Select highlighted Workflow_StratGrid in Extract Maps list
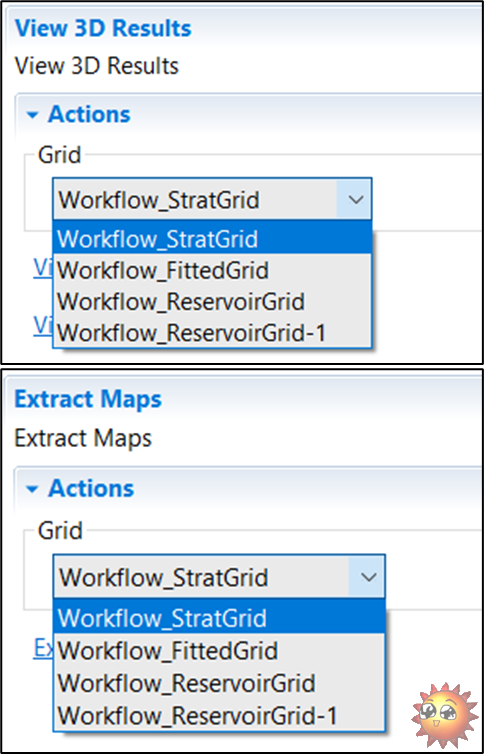The height and width of the screenshot is (754, 484). [219, 617]
